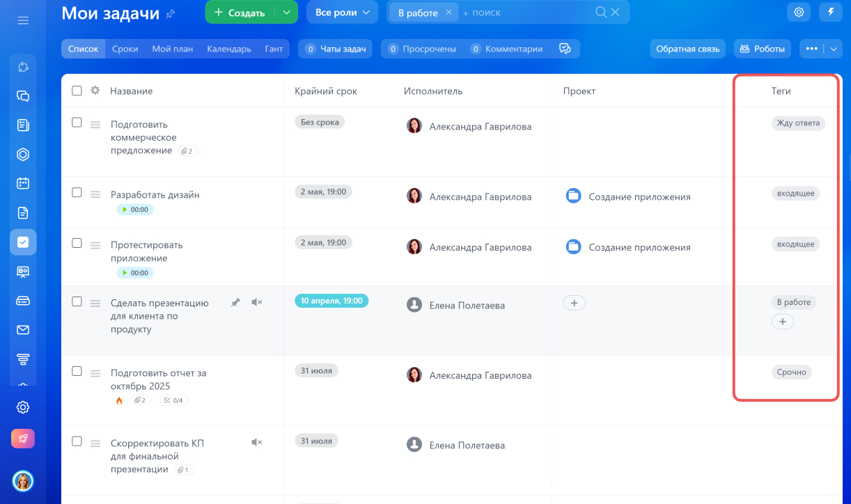851x504 pixels.
Task: Open the Calendar icon in the left sidebar
Action: tap(23, 184)
